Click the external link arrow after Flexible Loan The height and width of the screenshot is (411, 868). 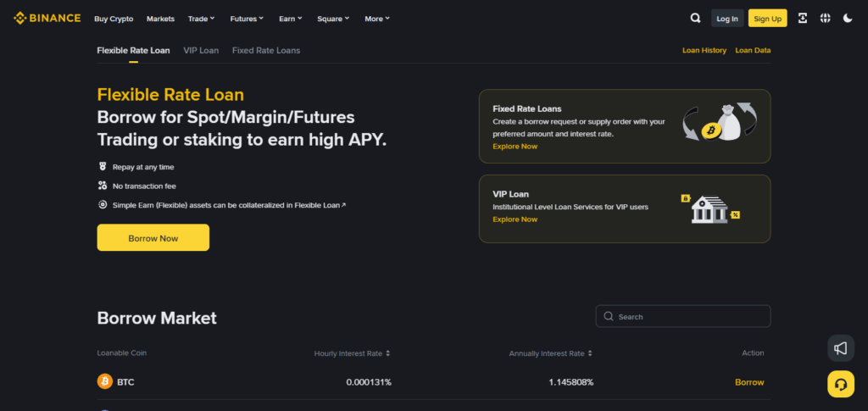click(x=343, y=205)
